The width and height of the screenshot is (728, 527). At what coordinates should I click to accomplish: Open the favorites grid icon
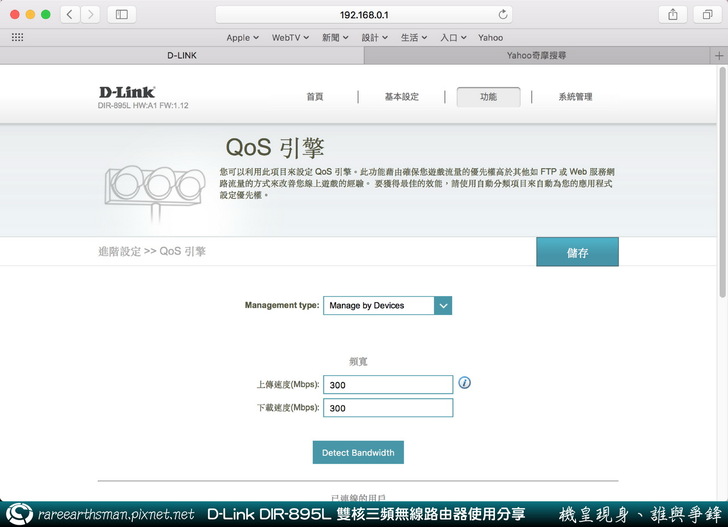(x=17, y=37)
